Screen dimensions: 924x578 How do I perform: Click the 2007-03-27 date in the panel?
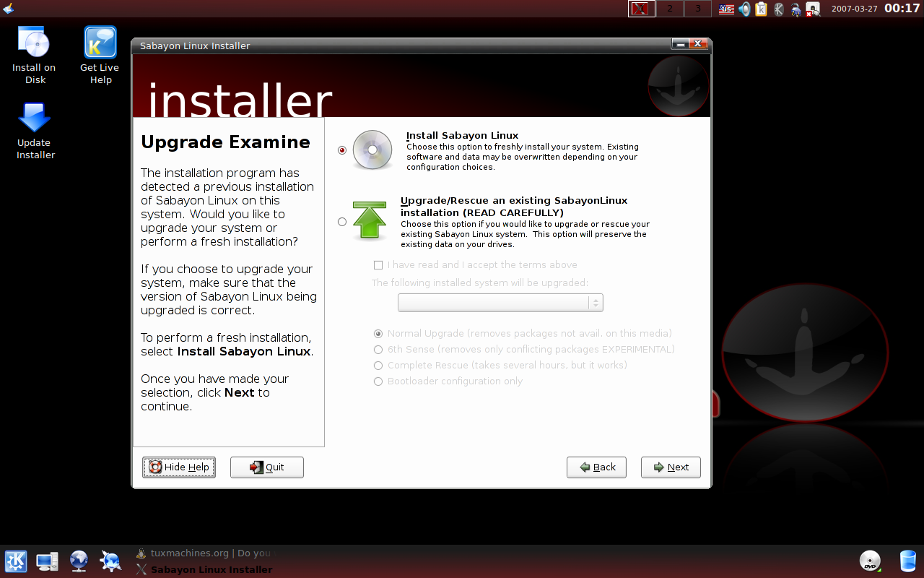pos(855,9)
